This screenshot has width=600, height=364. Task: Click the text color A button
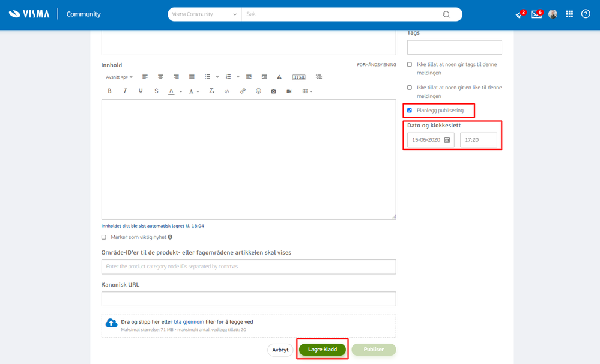coord(171,91)
